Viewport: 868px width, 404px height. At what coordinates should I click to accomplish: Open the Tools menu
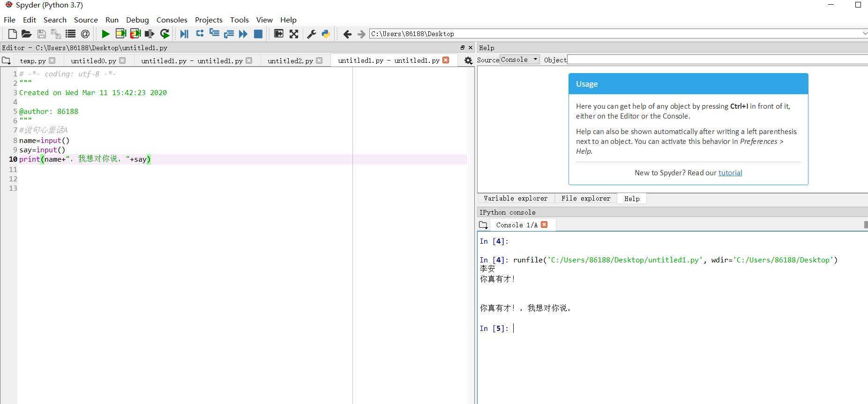(x=239, y=20)
